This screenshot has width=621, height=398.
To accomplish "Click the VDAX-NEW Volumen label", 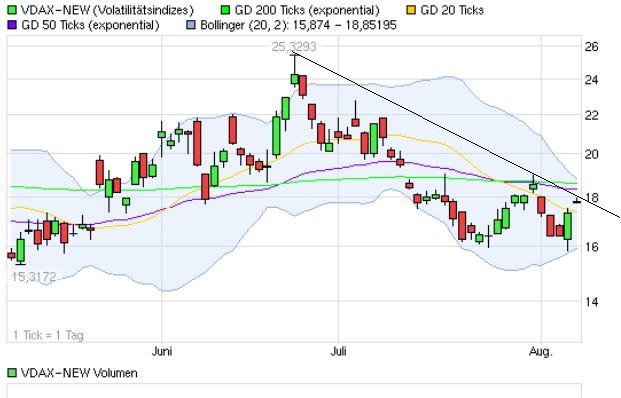I will tap(79, 373).
